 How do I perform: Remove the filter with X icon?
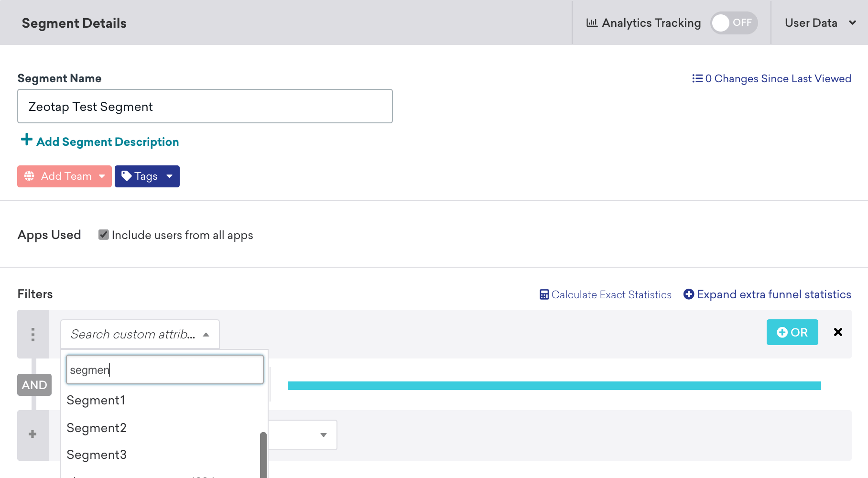838,332
